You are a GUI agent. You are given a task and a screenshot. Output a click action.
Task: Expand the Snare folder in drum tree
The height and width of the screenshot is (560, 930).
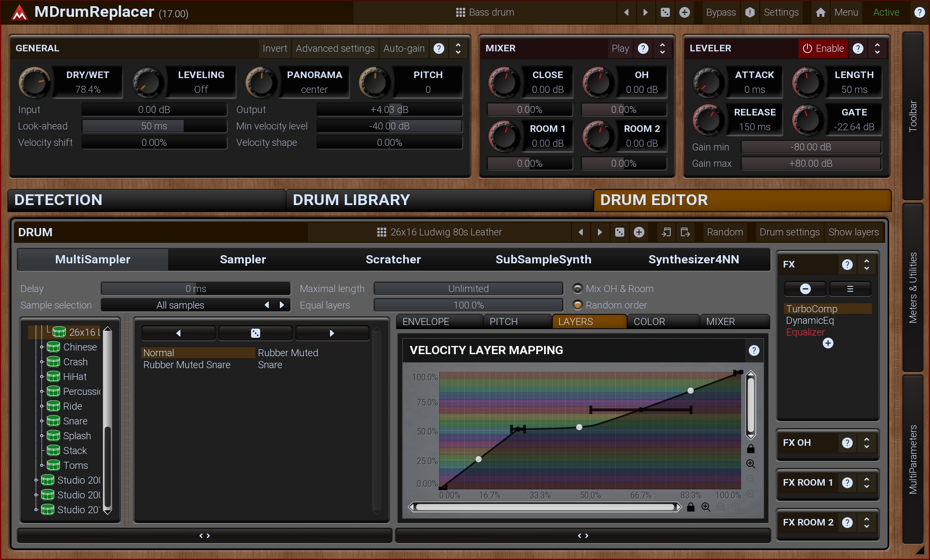42,421
